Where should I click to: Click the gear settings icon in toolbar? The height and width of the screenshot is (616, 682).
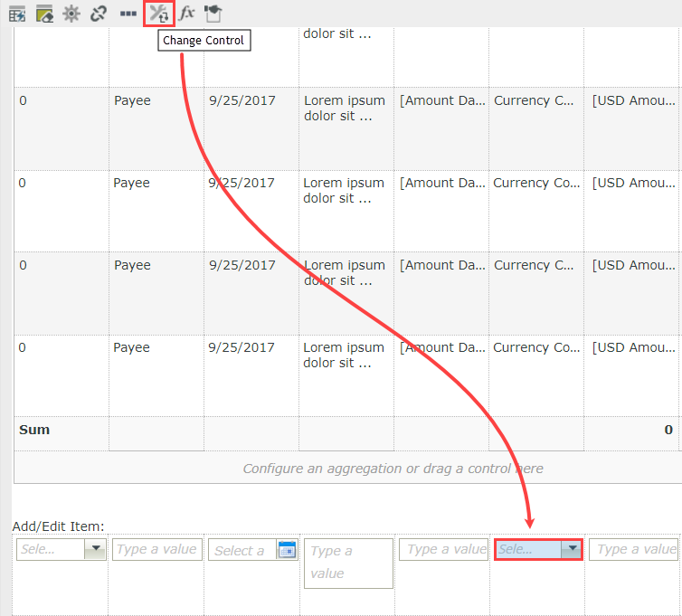71,14
